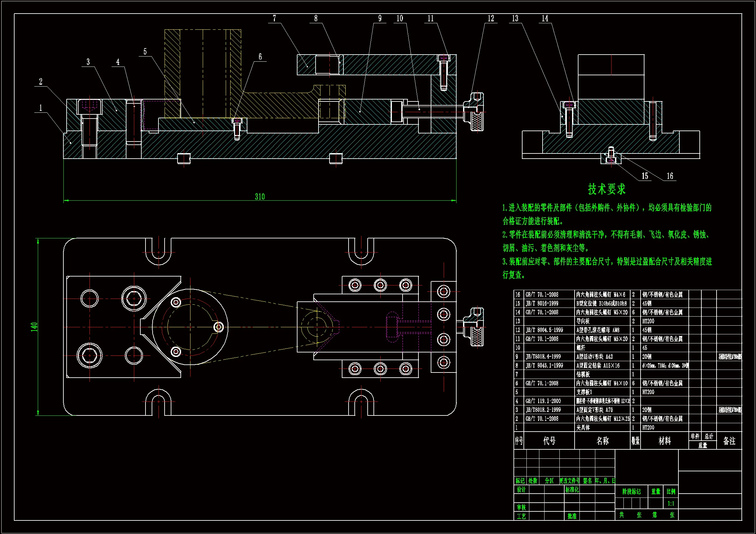This screenshot has width=756, height=534.
Task: Click the 310 length dimension text
Action: tap(260, 197)
